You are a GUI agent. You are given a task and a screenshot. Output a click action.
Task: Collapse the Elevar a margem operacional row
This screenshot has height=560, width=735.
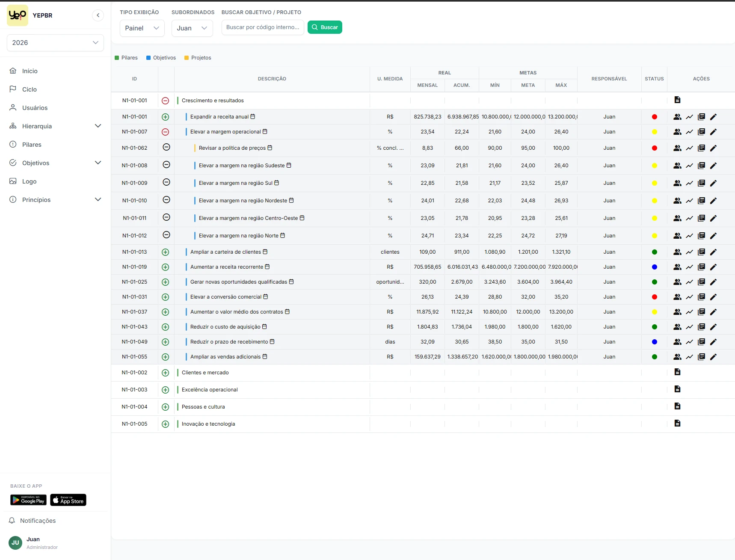click(x=166, y=132)
